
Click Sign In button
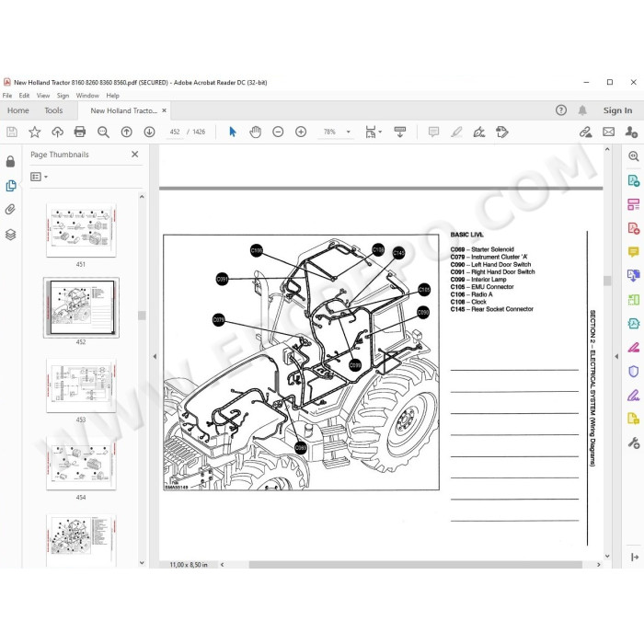(617, 110)
